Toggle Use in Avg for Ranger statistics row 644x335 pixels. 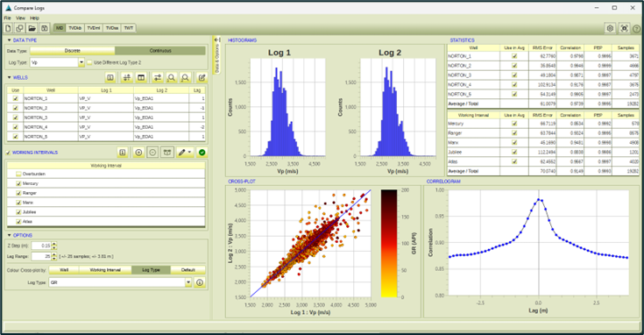pyautogui.click(x=514, y=133)
